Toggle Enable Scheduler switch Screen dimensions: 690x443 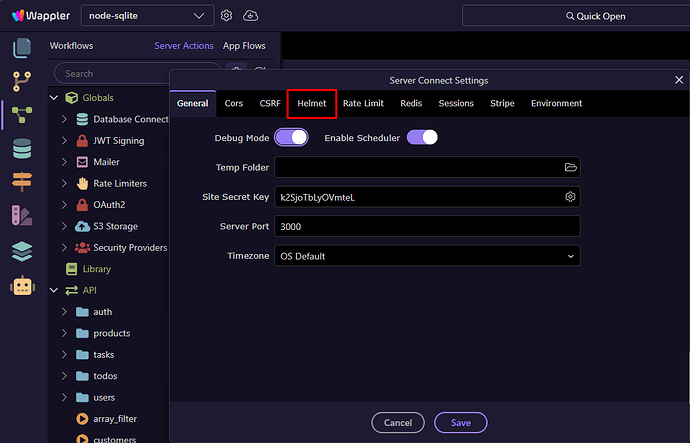(x=422, y=138)
